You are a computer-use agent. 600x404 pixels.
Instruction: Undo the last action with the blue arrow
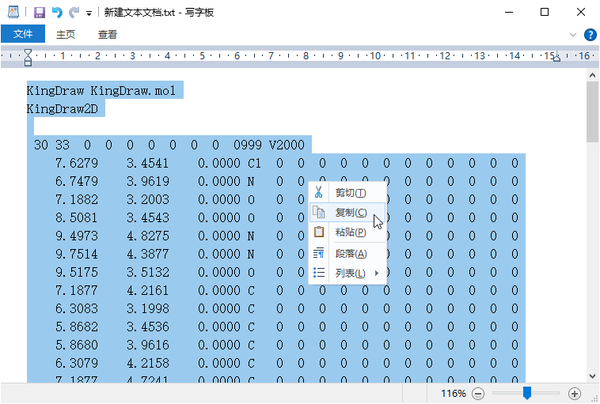pyautogui.click(x=57, y=13)
